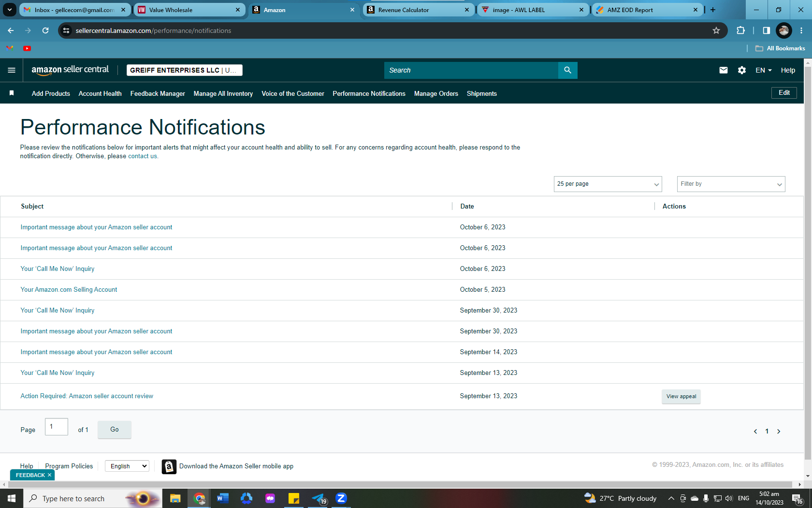Toggle the browser side panel icon
The width and height of the screenshot is (812, 508).
click(766, 30)
